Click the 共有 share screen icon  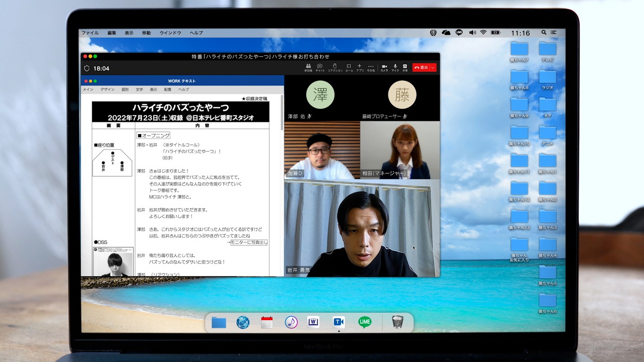point(405,67)
